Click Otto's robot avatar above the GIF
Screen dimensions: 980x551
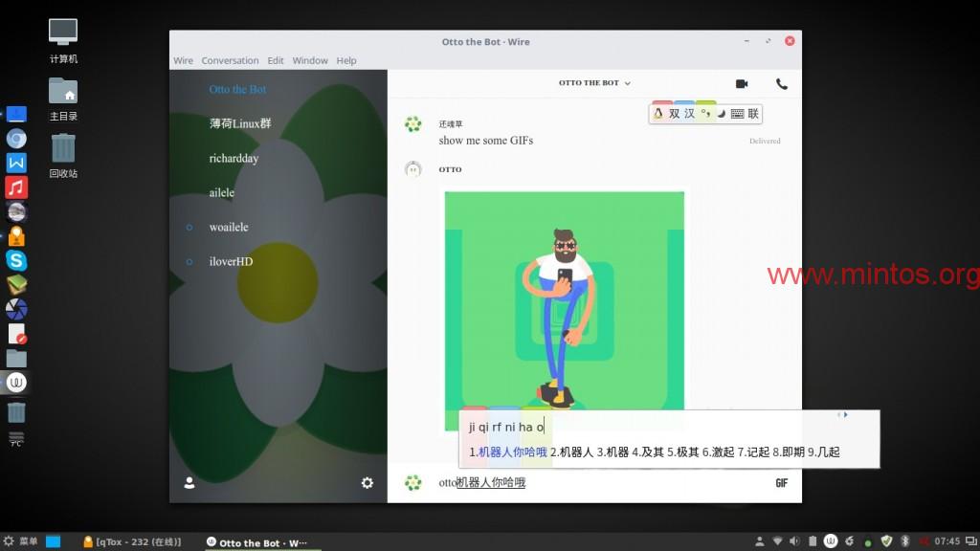(x=412, y=168)
